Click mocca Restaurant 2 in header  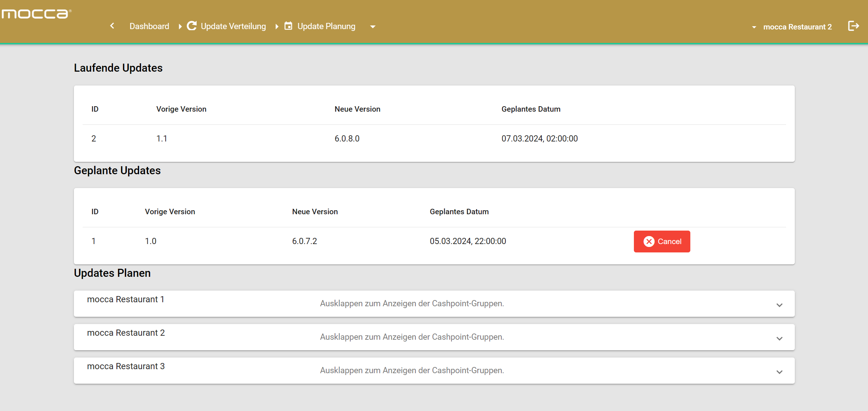tap(797, 27)
